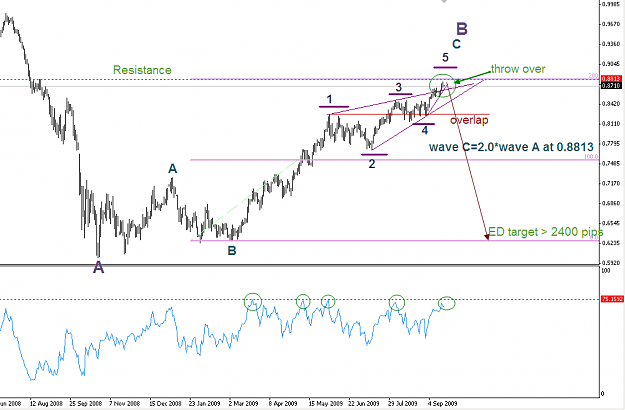625x410 pixels.
Task: Click wave number '4' label
Action: pyautogui.click(x=425, y=130)
